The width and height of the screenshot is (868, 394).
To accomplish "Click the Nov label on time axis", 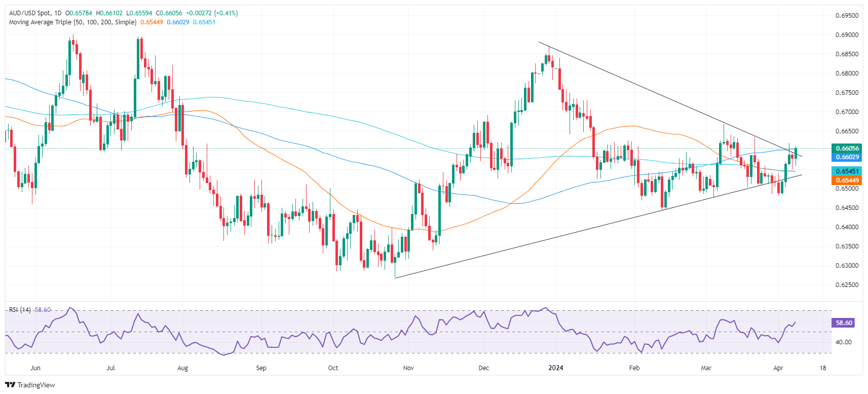I will (x=408, y=368).
